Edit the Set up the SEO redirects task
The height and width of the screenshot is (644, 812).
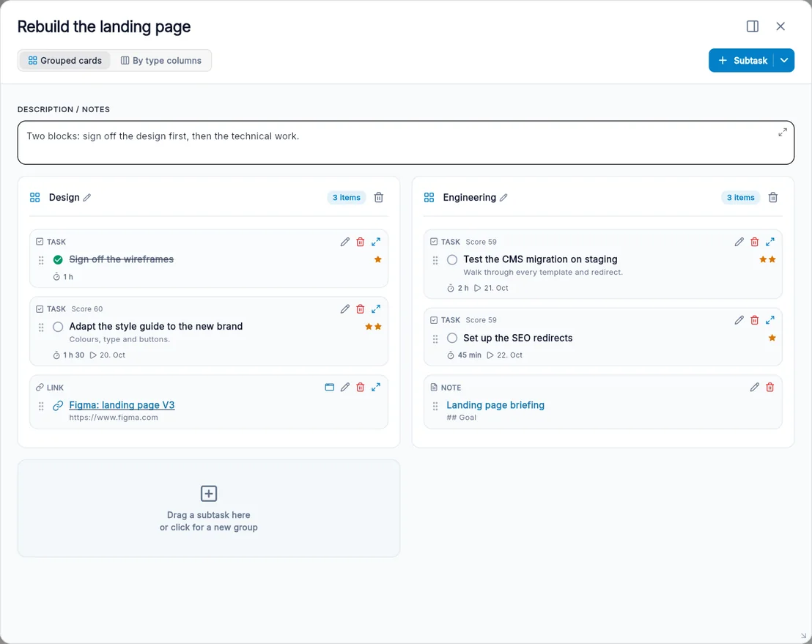[x=739, y=320]
